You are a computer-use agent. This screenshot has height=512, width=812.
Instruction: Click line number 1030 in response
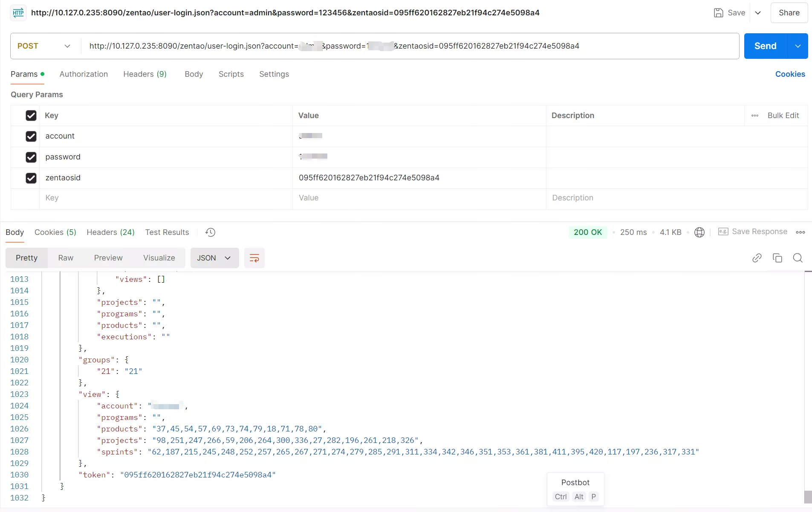[x=20, y=475]
